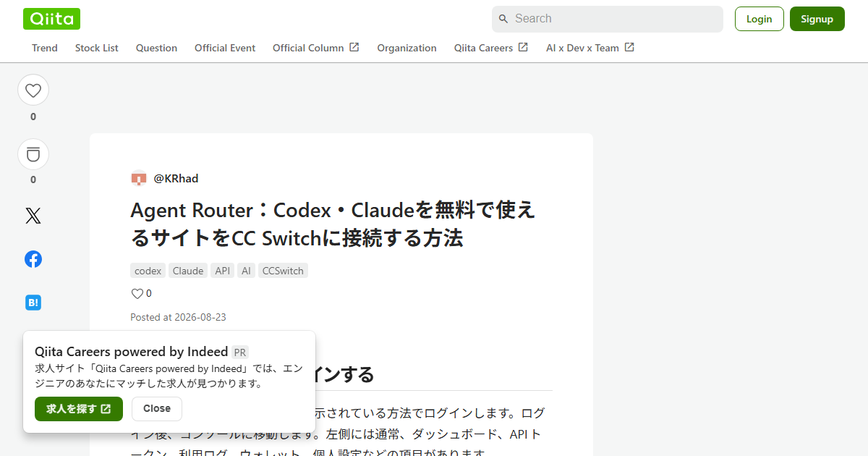Click the article title heading
Viewport: 868px width, 456px height.
coord(333,224)
